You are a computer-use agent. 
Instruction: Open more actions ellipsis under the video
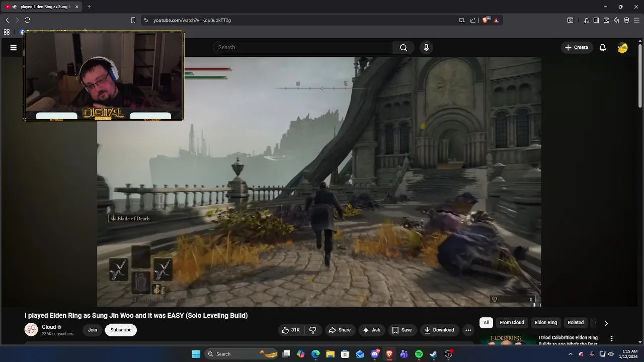(468, 330)
